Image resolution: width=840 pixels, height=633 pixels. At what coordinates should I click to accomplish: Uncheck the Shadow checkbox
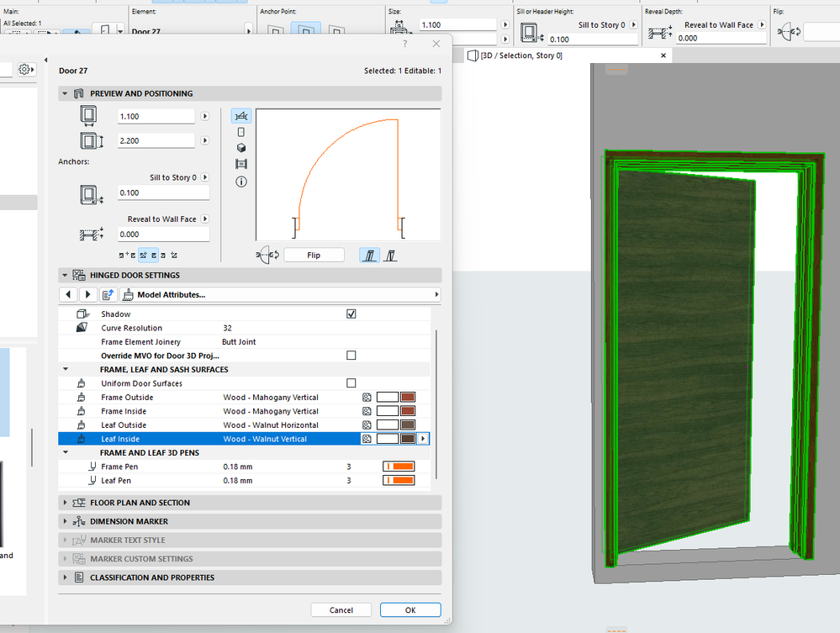click(x=351, y=314)
